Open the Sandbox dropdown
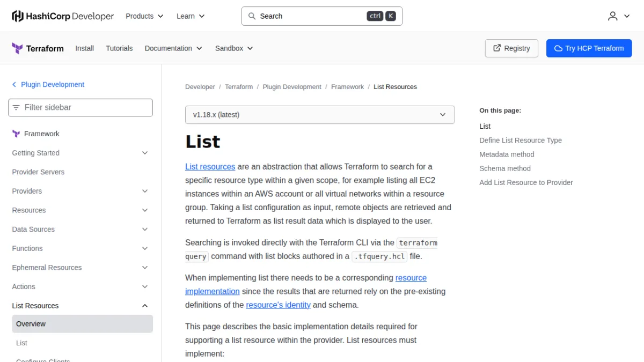Viewport: 644px width, 362px height. point(234,48)
